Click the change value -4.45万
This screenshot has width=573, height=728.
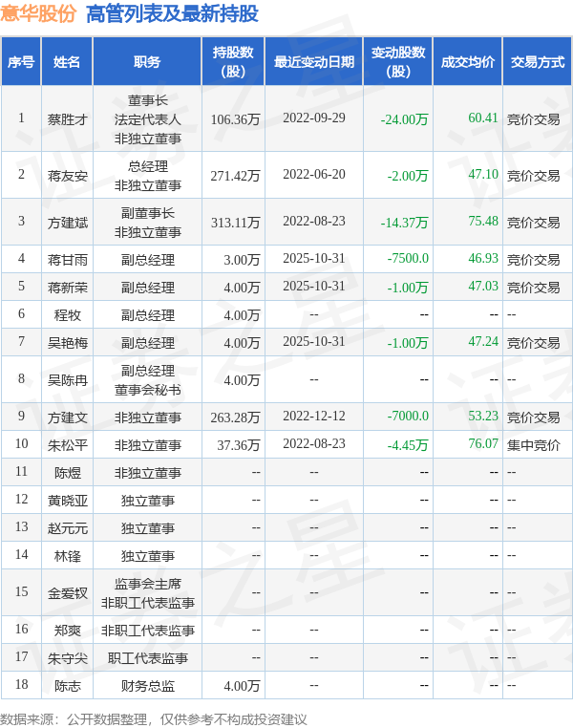pos(408,446)
